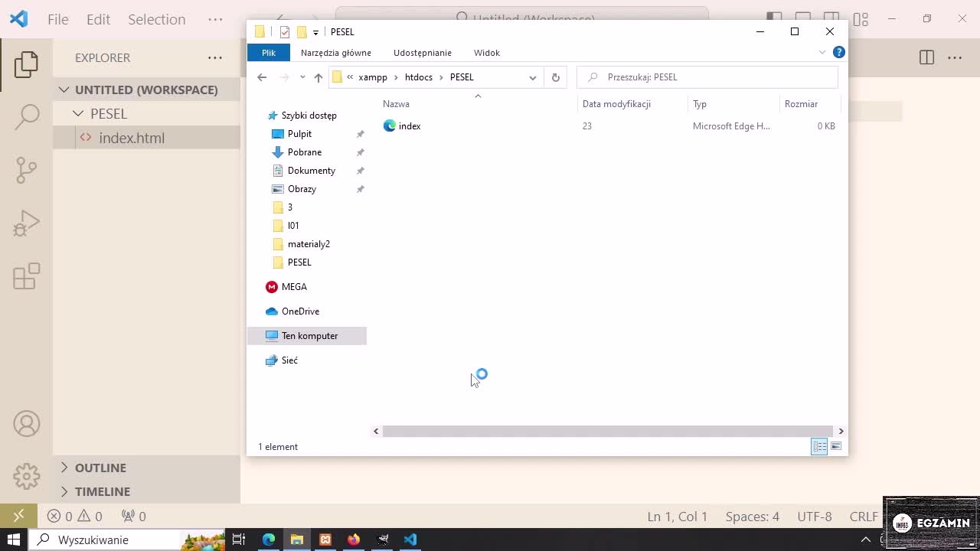This screenshot has height=551, width=980.
Task: Open Properties from quick access toolbar
Action: [x=285, y=31]
